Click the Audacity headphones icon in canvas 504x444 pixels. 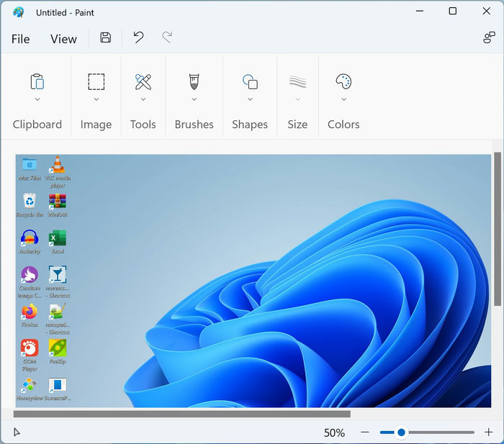tap(30, 238)
